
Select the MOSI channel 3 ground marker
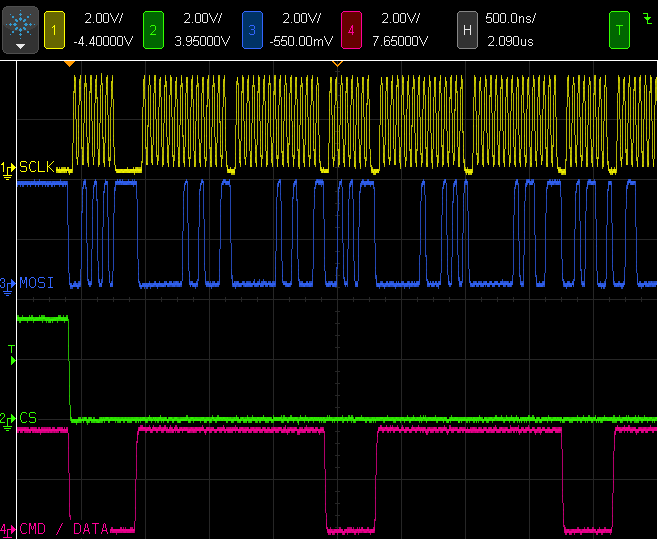coord(8,283)
